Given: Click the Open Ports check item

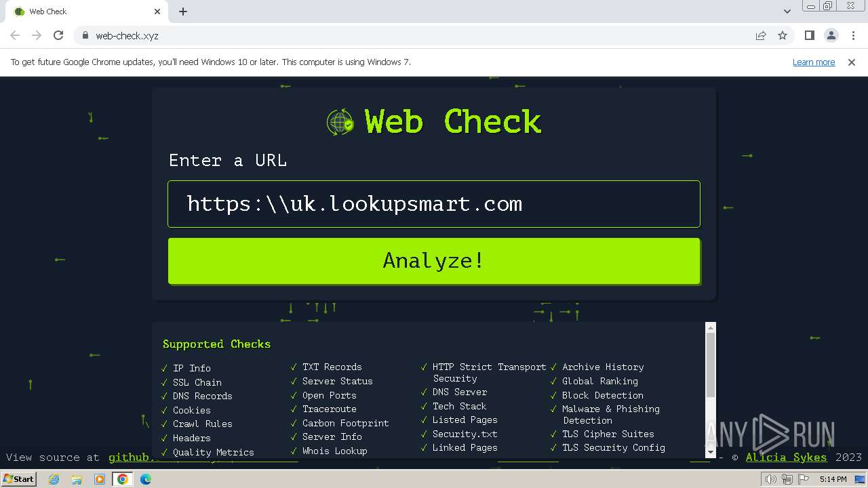Looking at the screenshot, I should 330,395.
